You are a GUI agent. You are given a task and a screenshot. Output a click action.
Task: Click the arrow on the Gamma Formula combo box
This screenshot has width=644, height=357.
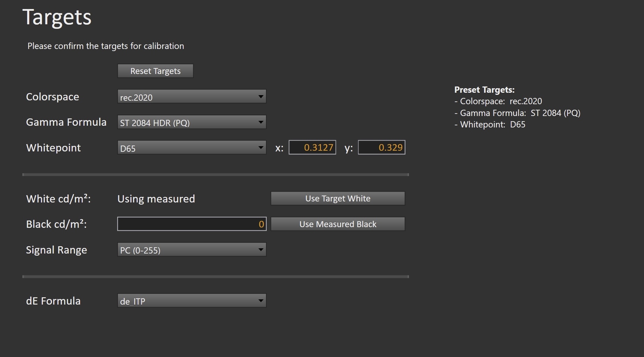coord(260,122)
